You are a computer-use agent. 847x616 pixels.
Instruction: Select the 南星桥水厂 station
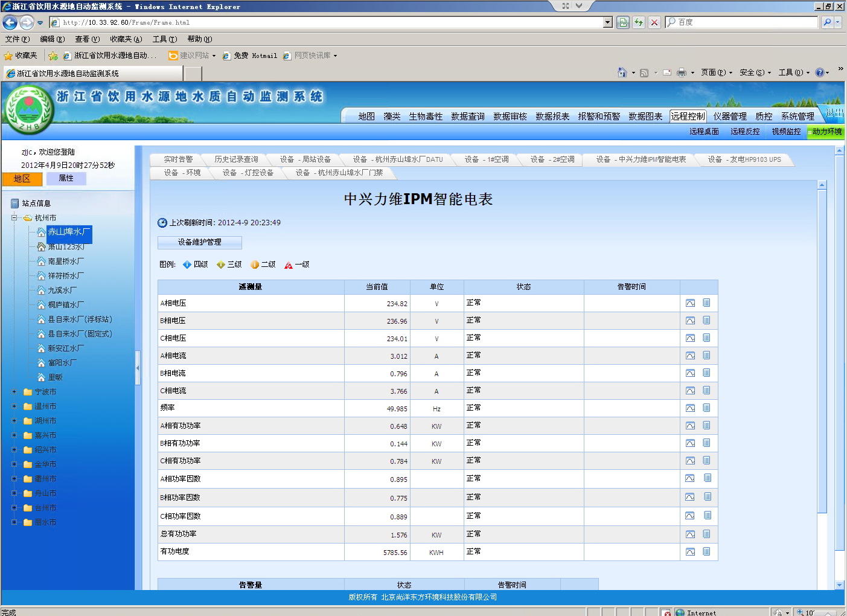click(x=66, y=261)
